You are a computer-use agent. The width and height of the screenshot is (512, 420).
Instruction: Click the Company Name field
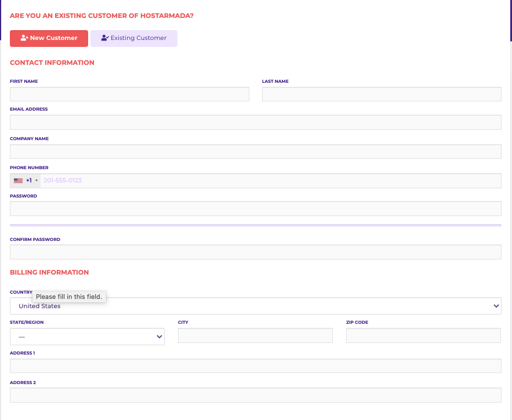255,151
